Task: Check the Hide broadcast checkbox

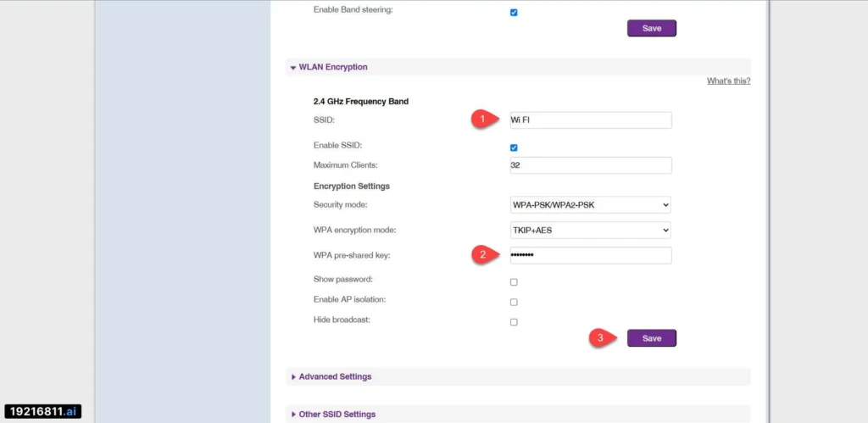Action: [x=514, y=322]
